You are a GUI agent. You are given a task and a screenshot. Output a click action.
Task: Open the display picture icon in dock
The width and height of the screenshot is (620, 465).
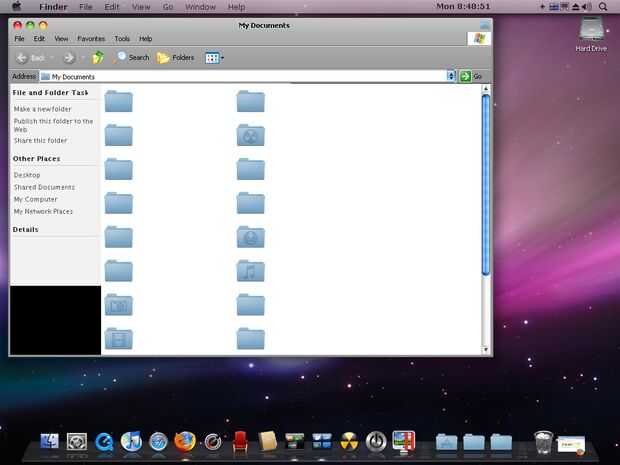(404, 441)
